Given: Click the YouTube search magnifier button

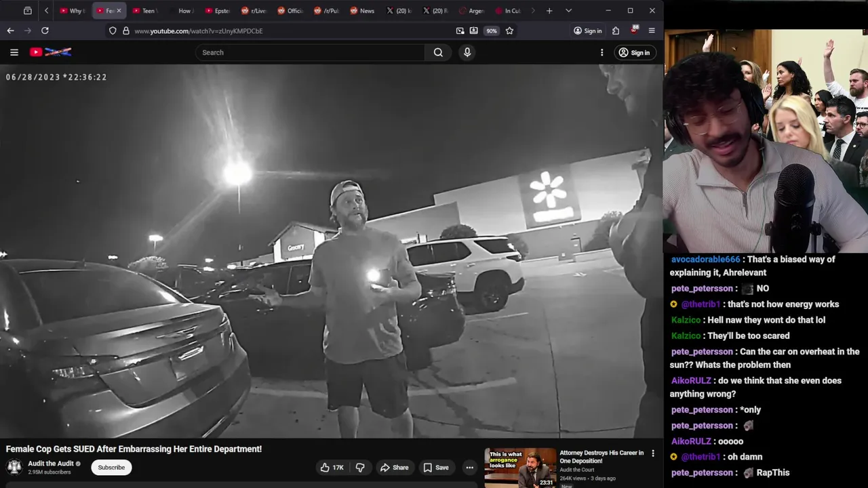Looking at the screenshot, I should [x=438, y=52].
